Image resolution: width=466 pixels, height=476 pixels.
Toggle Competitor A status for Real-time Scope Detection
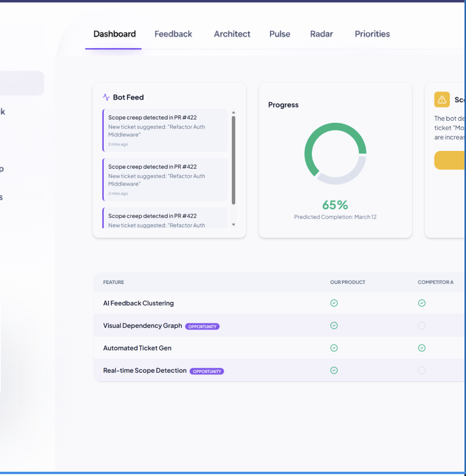point(422,371)
